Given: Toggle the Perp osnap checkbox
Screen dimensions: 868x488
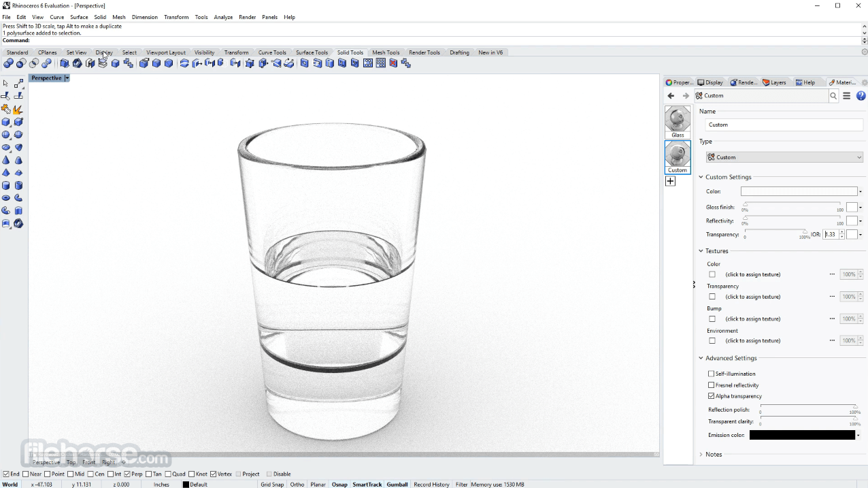Looking at the screenshot, I should 127,474.
